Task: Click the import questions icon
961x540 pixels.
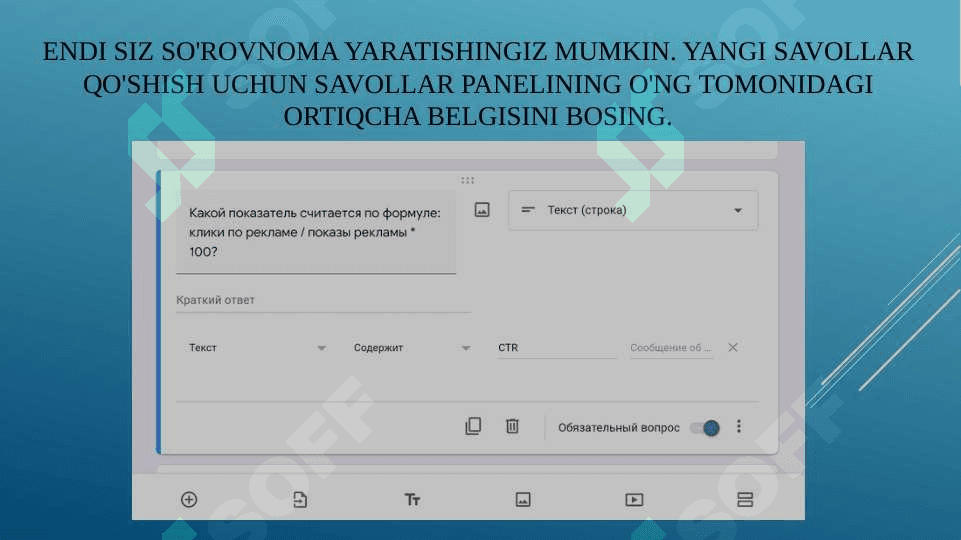Action: tap(300, 500)
